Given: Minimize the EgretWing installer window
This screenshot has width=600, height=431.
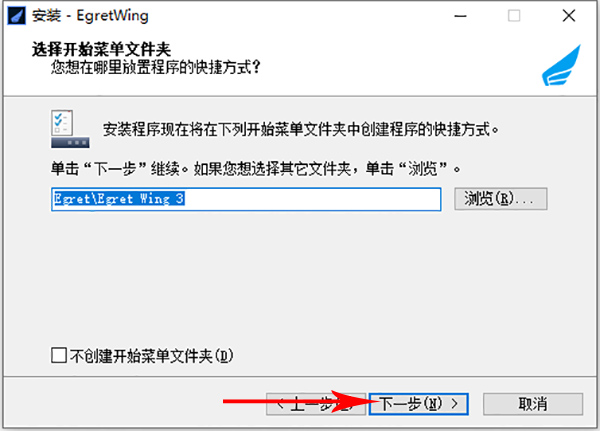Looking at the screenshot, I should click(460, 16).
